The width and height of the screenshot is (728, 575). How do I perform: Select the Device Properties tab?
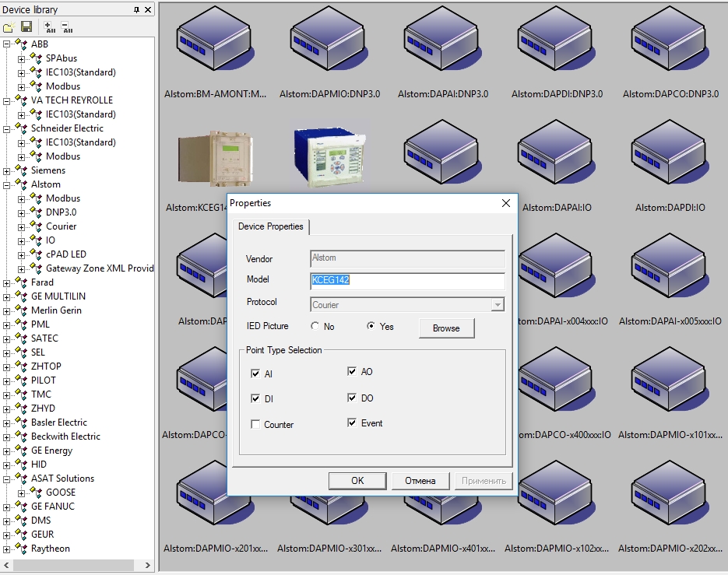(270, 226)
